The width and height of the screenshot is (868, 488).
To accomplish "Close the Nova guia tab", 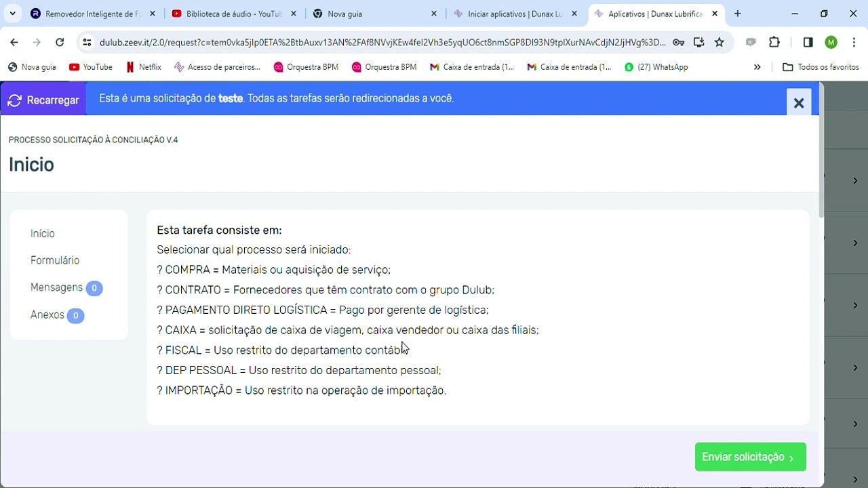I will 434,14.
